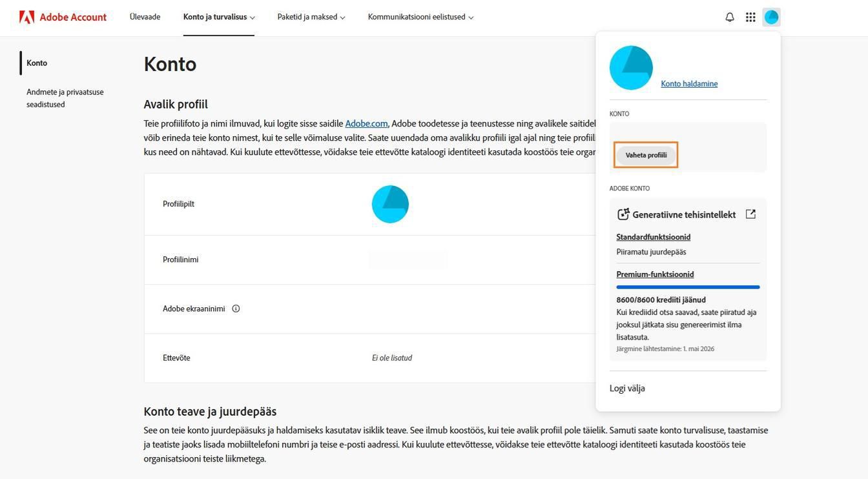868x479 pixels.
Task: Click the Ettevõte row label
Action: click(x=176, y=358)
